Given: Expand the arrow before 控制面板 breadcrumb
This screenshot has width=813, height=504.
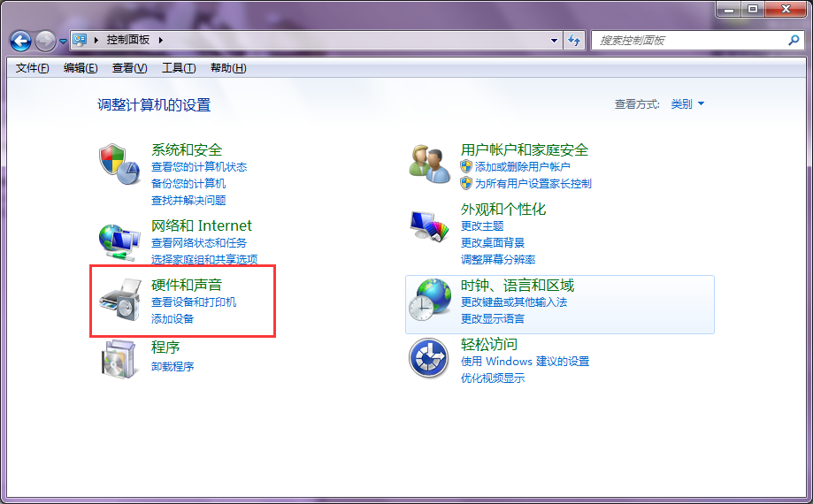Looking at the screenshot, I should pos(96,40).
